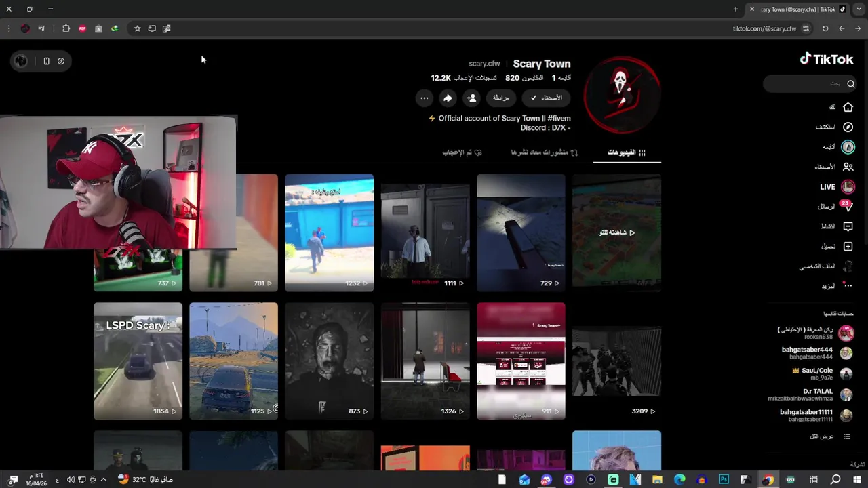Open the Chrome Extensions puzzle icon

point(66,28)
